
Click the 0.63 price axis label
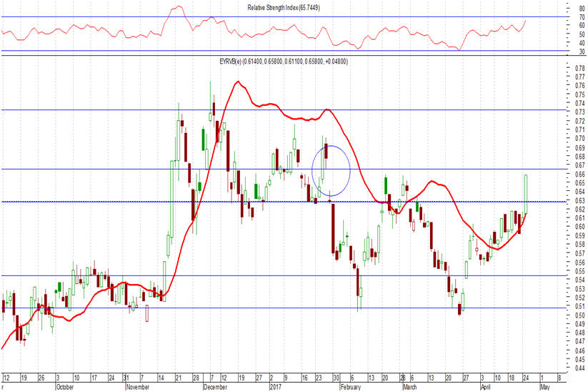pyautogui.click(x=579, y=200)
